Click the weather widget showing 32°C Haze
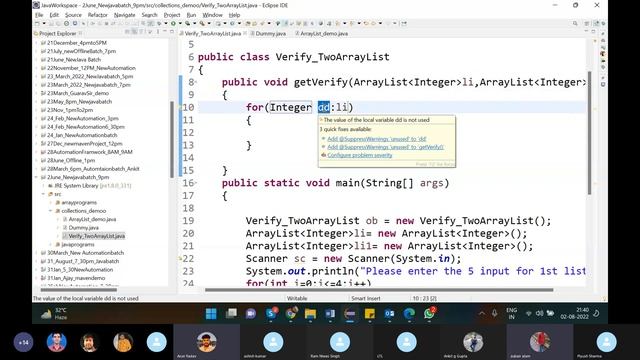The image size is (640, 360). (54, 313)
